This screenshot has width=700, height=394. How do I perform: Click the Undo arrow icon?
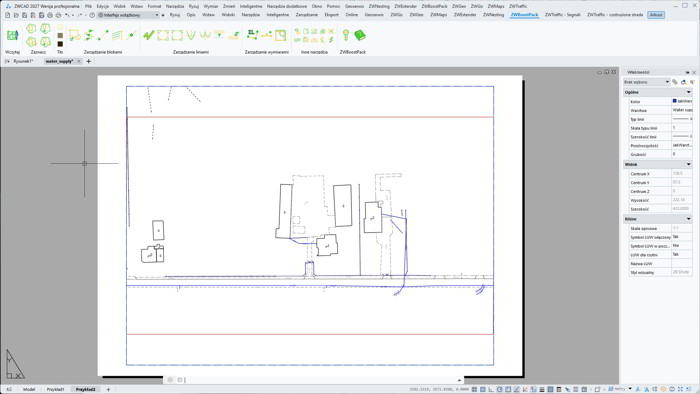point(67,15)
